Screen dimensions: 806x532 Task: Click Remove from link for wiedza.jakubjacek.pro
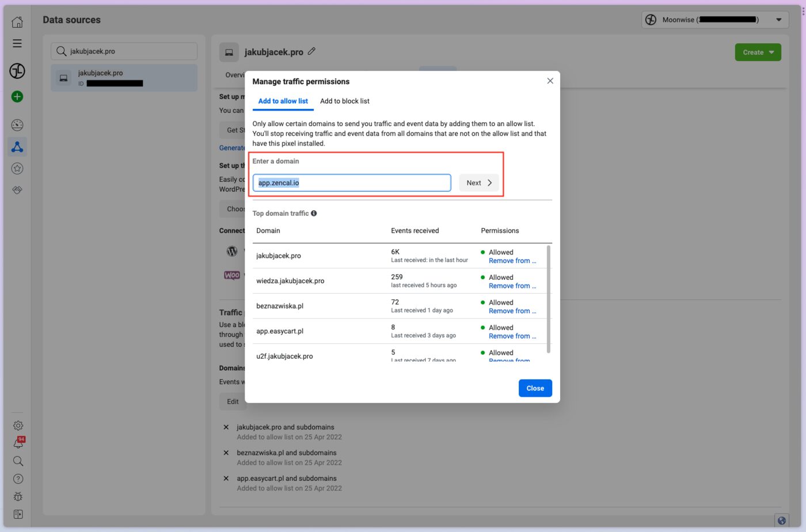coord(512,286)
